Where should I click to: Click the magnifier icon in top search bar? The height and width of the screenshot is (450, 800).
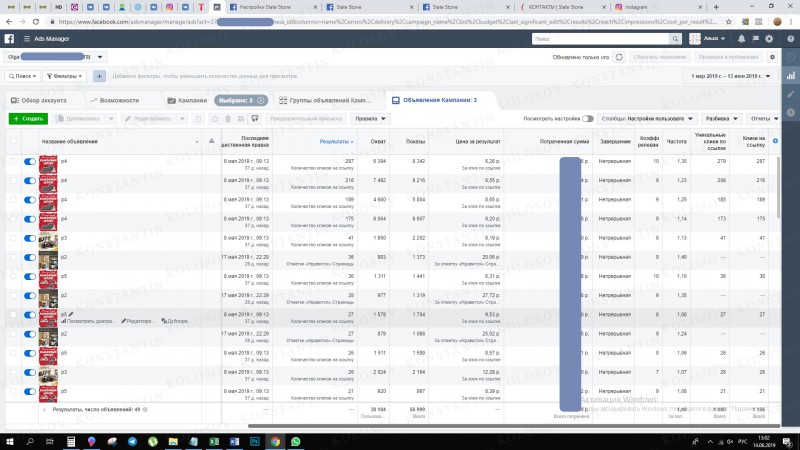pos(675,39)
